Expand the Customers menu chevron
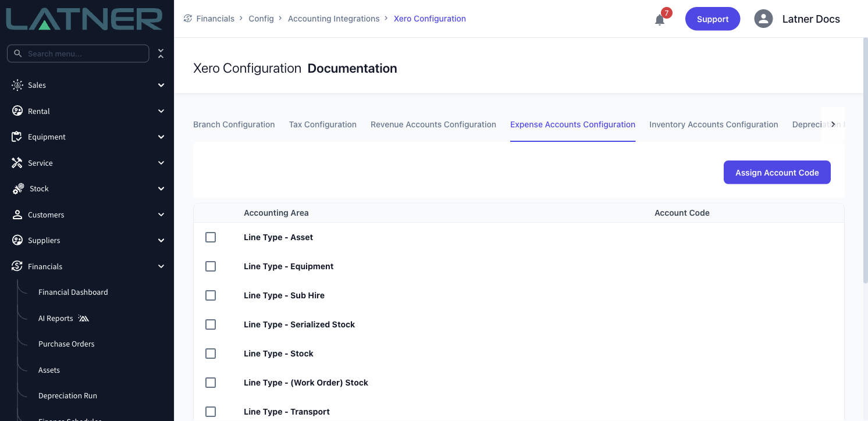 pyautogui.click(x=161, y=215)
